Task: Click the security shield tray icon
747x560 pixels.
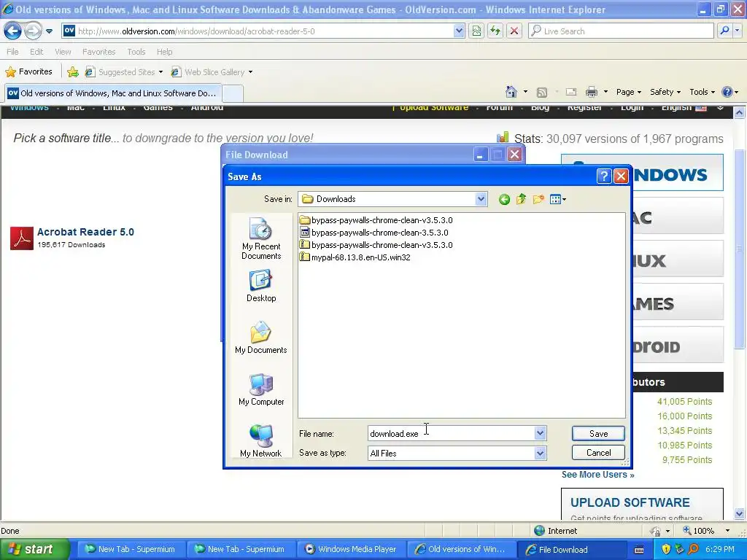Action: pyautogui.click(x=666, y=550)
